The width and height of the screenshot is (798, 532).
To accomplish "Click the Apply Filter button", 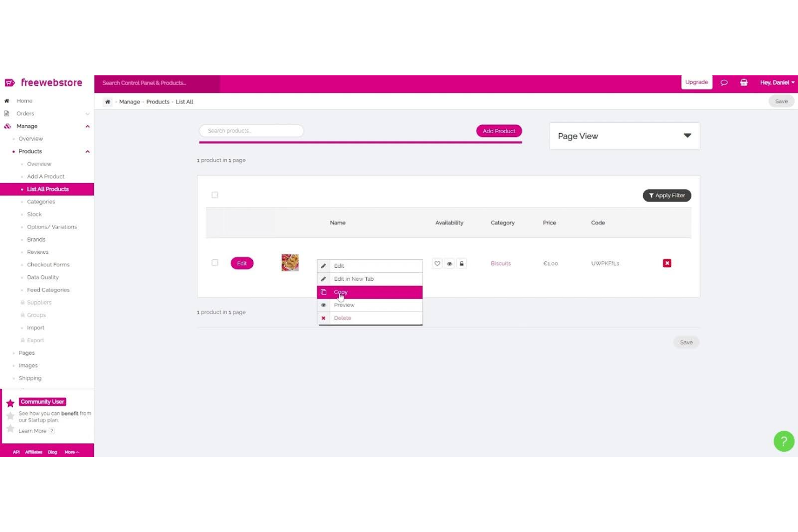I will (x=667, y=195).
